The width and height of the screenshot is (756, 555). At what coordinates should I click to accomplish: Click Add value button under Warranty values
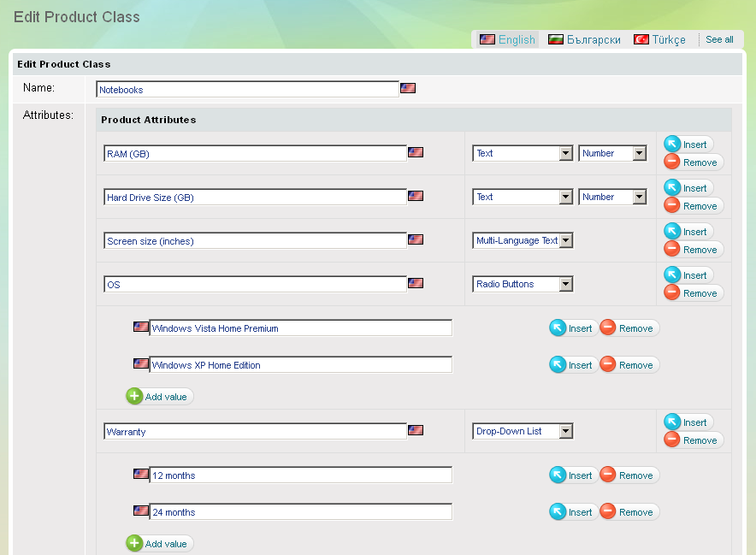pos(160,544)
